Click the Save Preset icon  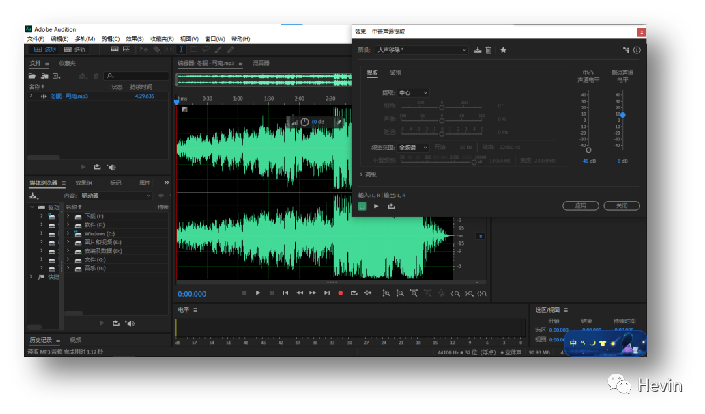click(477, 50)
